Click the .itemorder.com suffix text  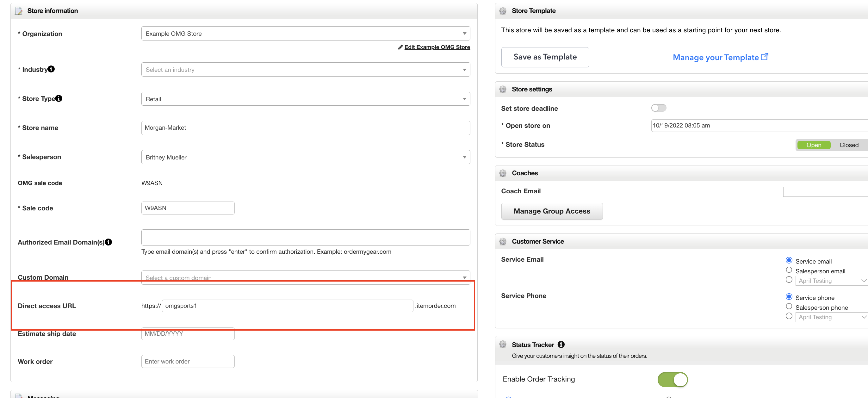tap(435, 306)
